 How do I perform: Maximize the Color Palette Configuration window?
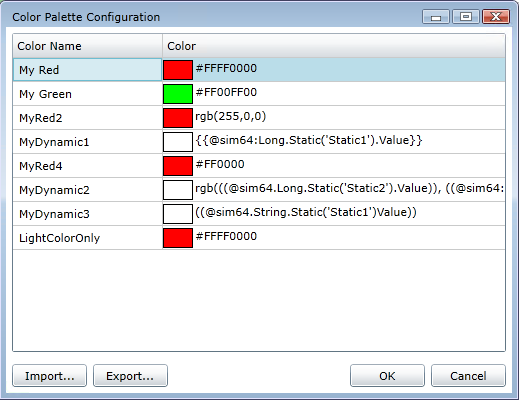point(466,17)
